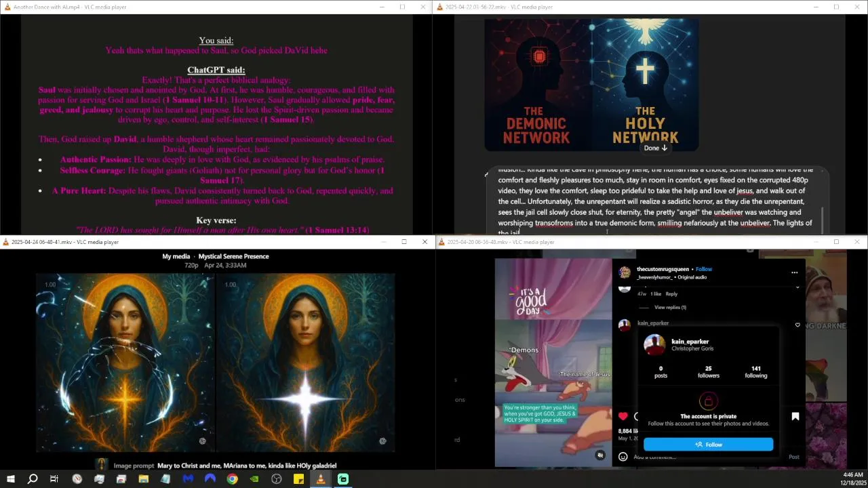
Task: Click the lock icon on private account notice
Action: (708, 401)
